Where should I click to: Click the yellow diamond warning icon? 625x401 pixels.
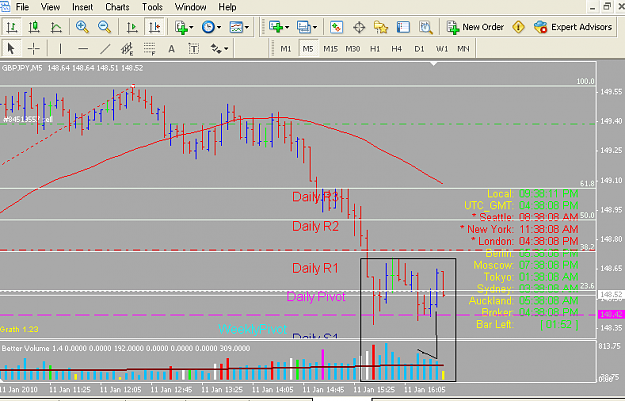518,27
